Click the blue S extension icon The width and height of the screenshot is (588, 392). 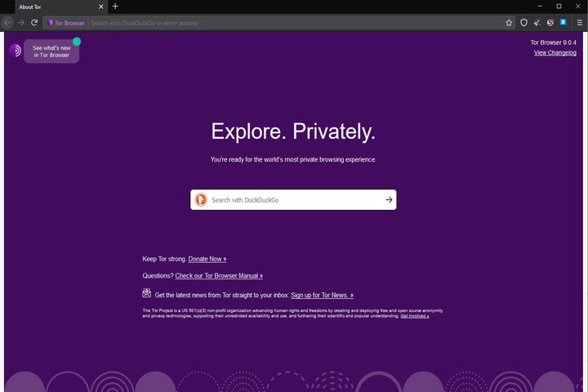coord(563,23)
